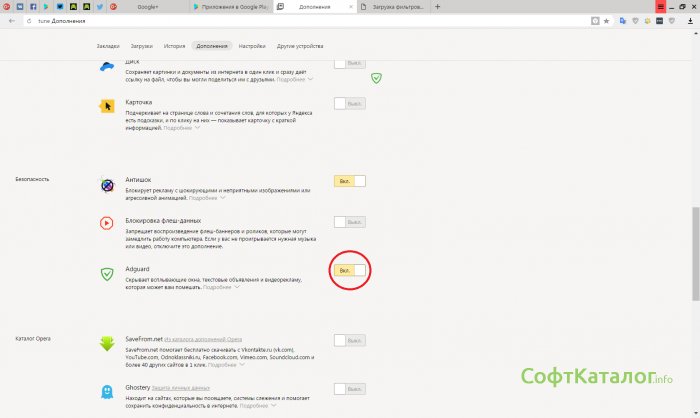
Task: Expand Подробнее details under Adguard
Action: [220, 287]
